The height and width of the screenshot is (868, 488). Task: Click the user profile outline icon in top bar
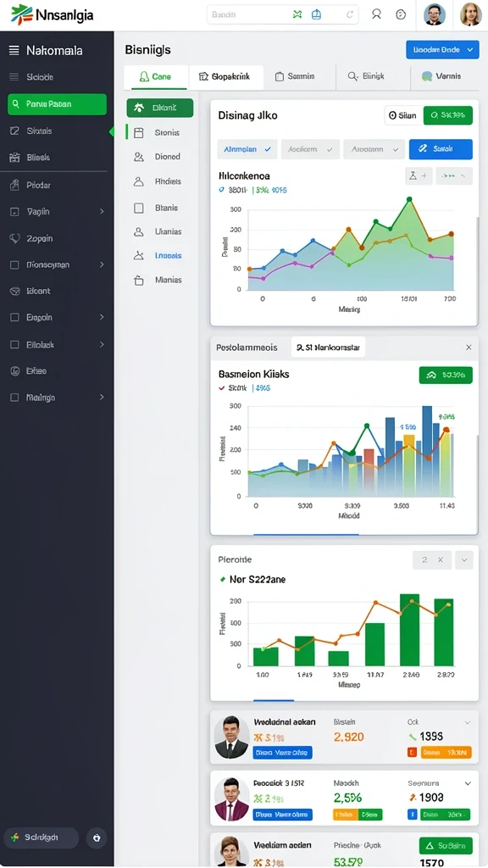(x=376, y=14)
